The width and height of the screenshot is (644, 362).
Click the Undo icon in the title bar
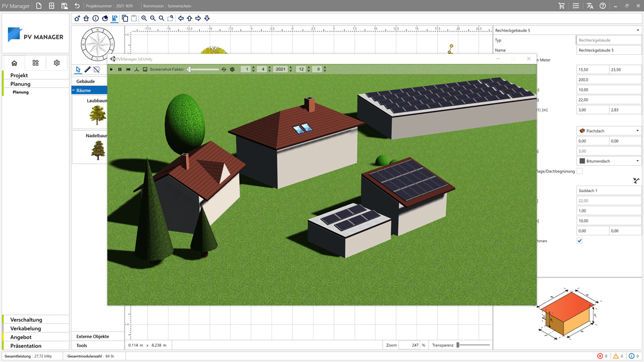click(x=77, y=5)
